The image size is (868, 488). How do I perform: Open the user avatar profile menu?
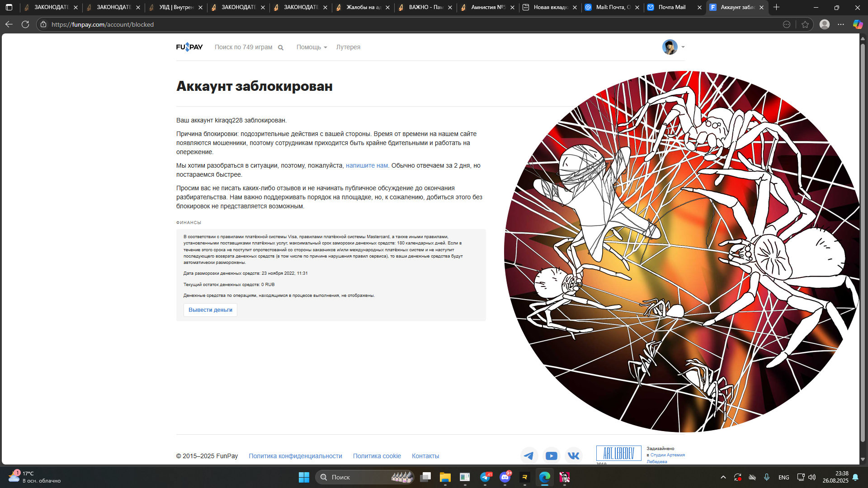[x=673, y=47]
